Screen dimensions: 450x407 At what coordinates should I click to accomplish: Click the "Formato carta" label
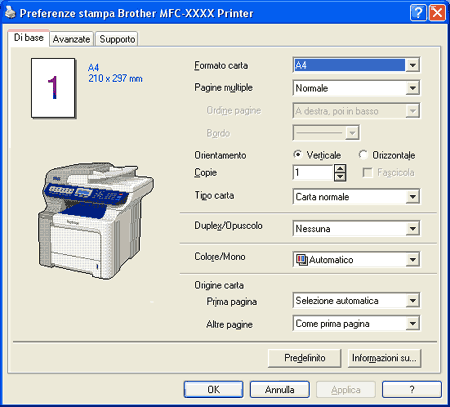tap(221, 65)
